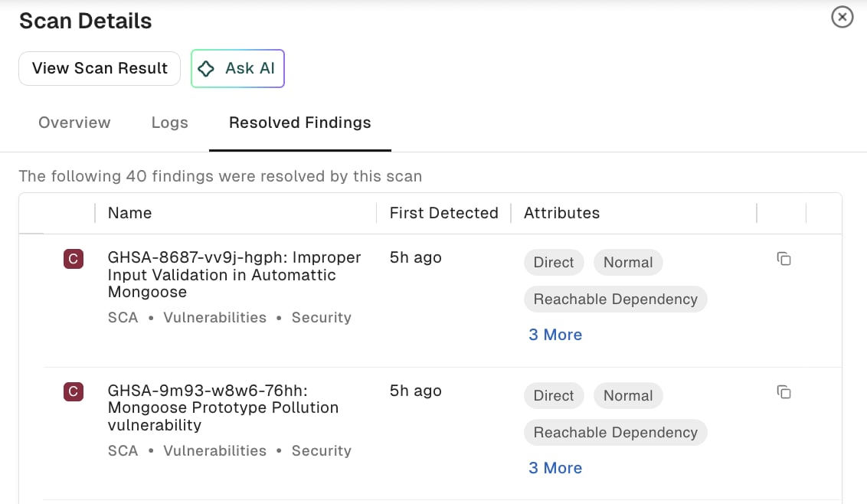Select the Resolved Findings tab
The image size is (867, 504).
tap(300, 123)
